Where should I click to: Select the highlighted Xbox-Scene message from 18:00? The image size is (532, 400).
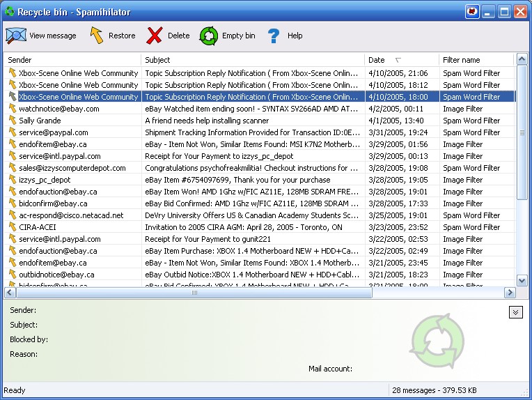260,97
